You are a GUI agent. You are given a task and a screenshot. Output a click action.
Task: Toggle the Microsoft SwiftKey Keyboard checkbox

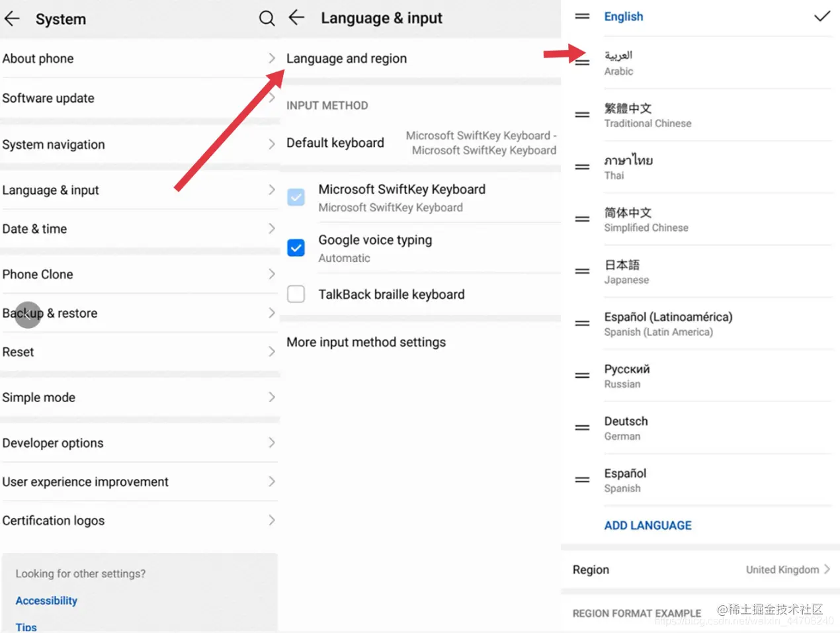pyautogui.click(x=296, y=197)
